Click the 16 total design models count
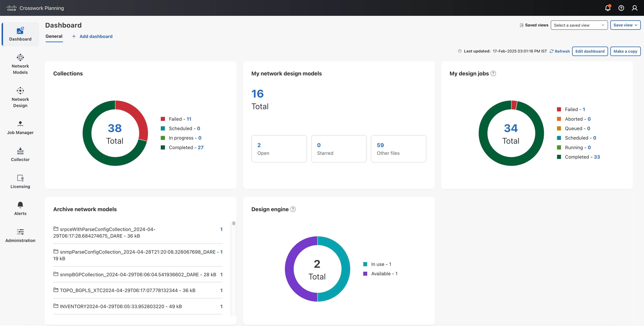The width and height of the screenshot is (644, 326). (x=258, y=94)
